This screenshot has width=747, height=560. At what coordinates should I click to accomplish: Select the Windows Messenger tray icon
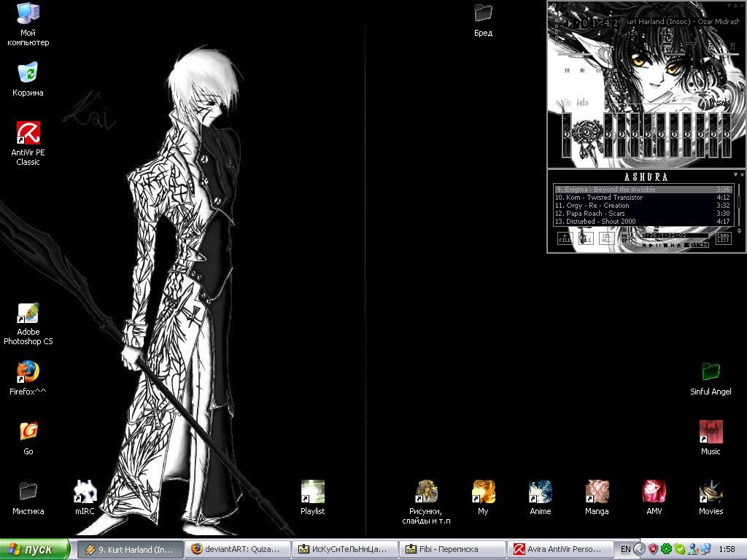coord(693,549)
